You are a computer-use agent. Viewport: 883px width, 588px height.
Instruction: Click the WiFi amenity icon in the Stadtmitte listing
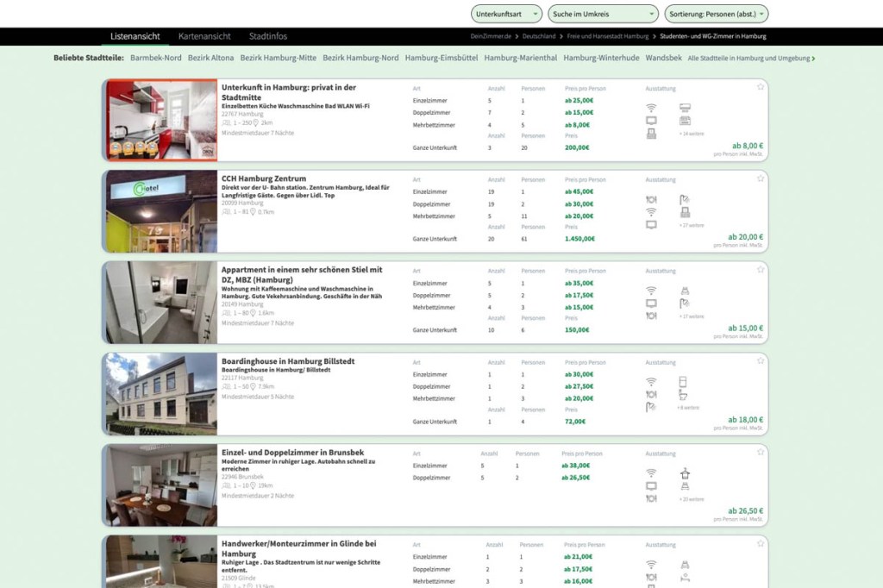pos(651,108)
